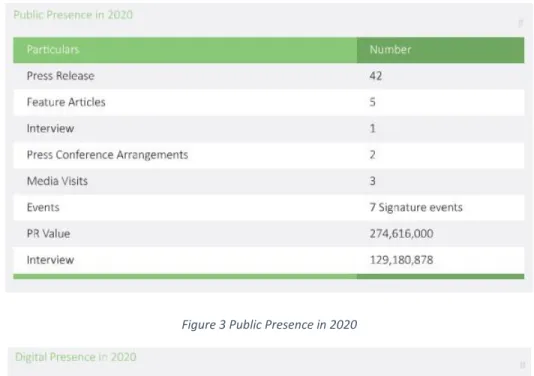Click the Interview label in the row with 129,180,878
Viewport: 534px width, 376px height.
pos(50,260)
